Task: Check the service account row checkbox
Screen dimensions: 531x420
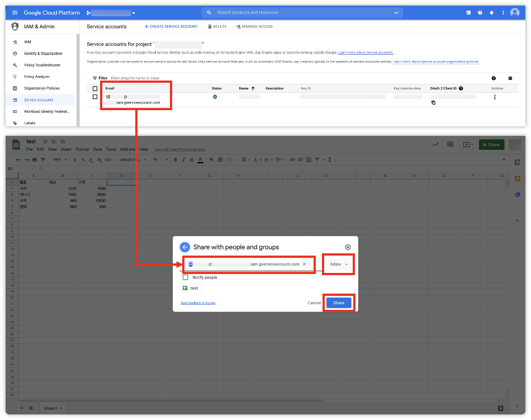Action: (95, 97)
